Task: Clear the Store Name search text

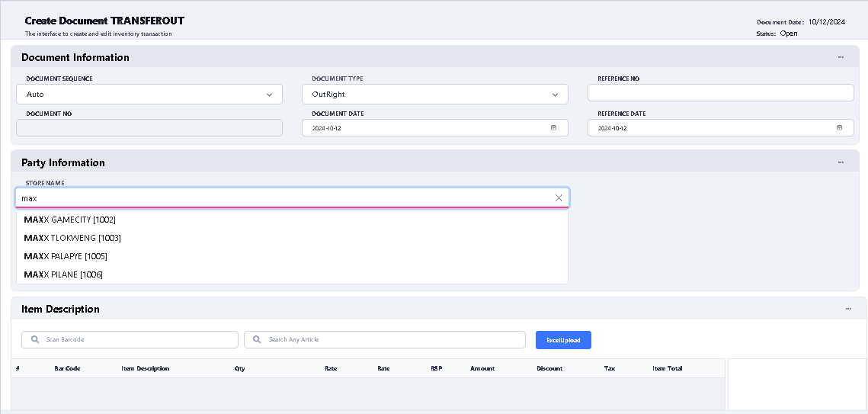Action: tap(559, 198)
